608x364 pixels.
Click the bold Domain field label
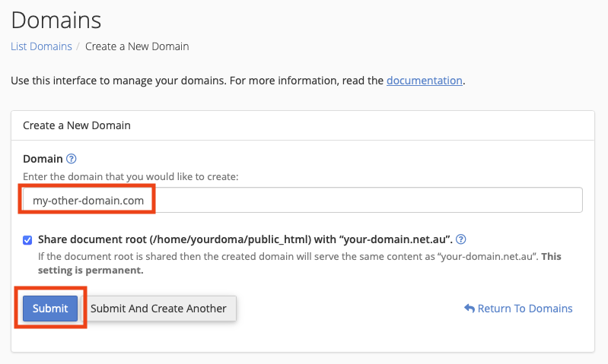[43, 160]
